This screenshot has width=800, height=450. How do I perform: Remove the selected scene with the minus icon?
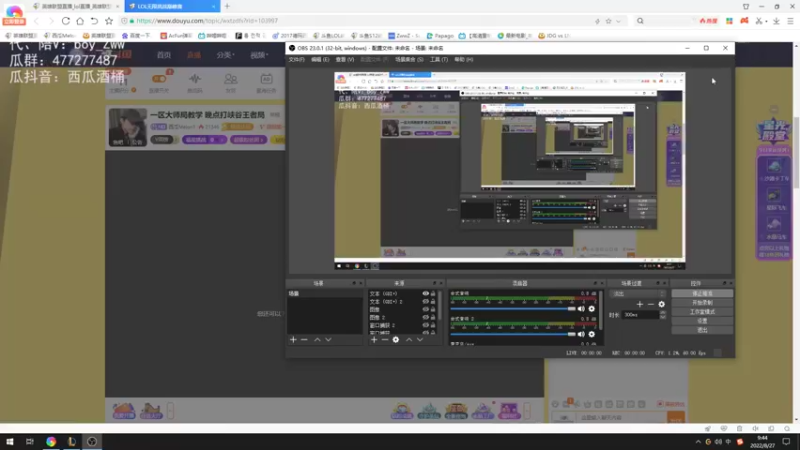304,340
